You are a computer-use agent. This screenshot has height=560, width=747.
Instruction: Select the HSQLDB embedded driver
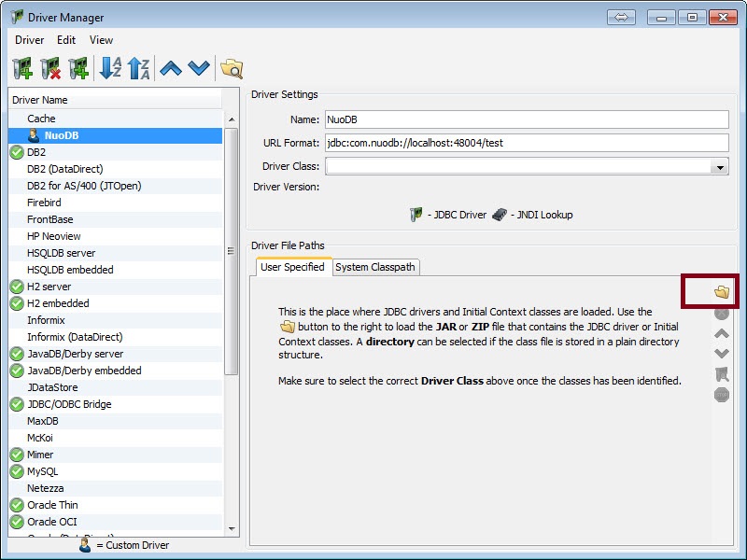(115, 270)
